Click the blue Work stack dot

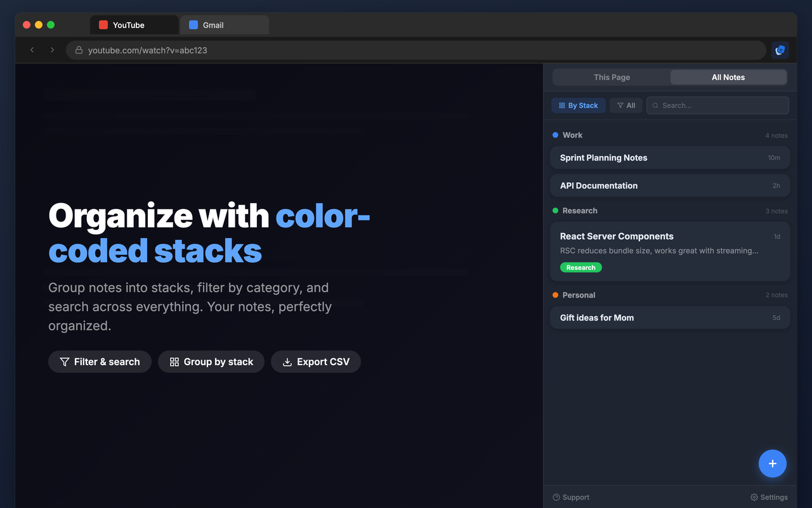556,135
